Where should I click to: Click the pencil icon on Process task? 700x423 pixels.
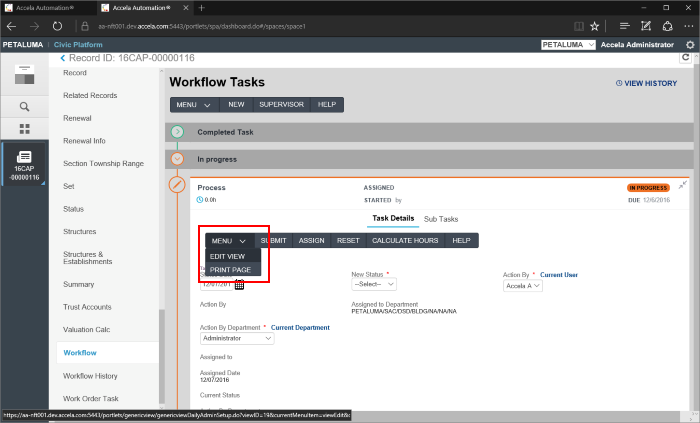pyautogui.click(x=178, y=185)
